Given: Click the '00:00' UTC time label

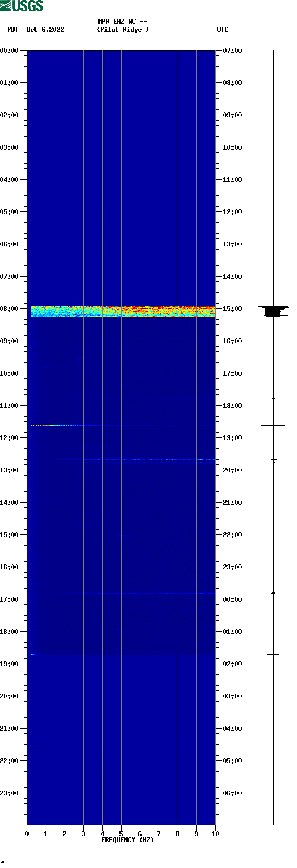Looking at the screenshot, I should tap(232, 599).
